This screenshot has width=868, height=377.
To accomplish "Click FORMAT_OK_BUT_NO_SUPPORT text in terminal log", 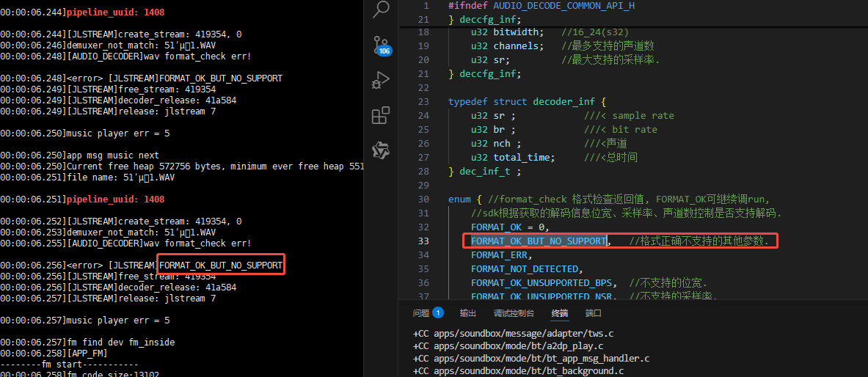I will [x=221, y=266].
